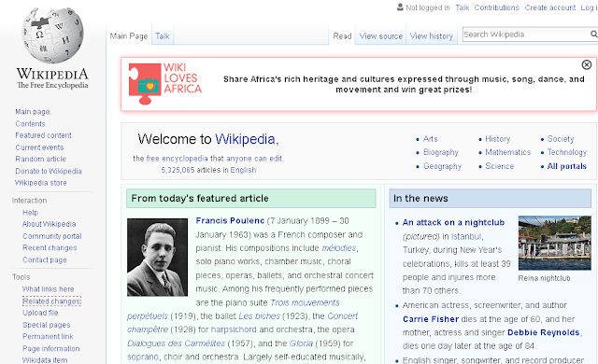Image resolution: width=598 pixels, height=364 pixels.
Task: Open About Wikipedia link
Action: pyautogui.click(x=50, y=224)
